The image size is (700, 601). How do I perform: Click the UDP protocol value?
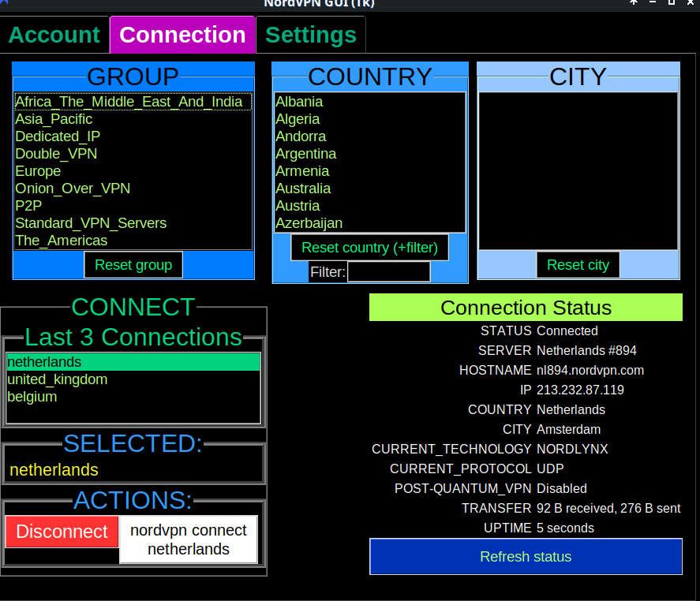click(x=550, y=468)
